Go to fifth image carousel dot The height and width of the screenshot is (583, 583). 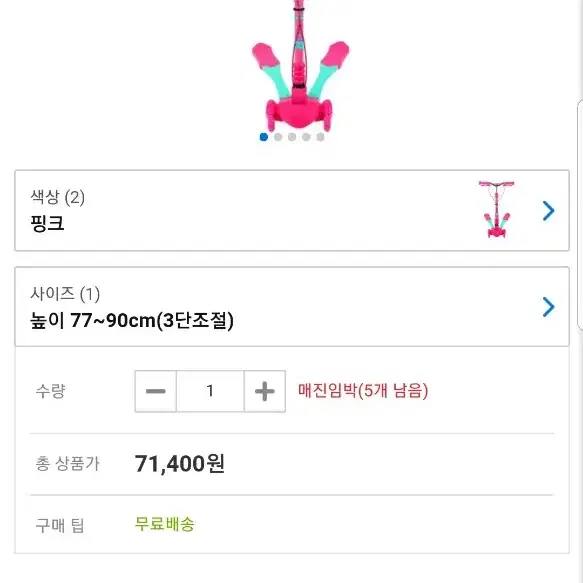320,137
